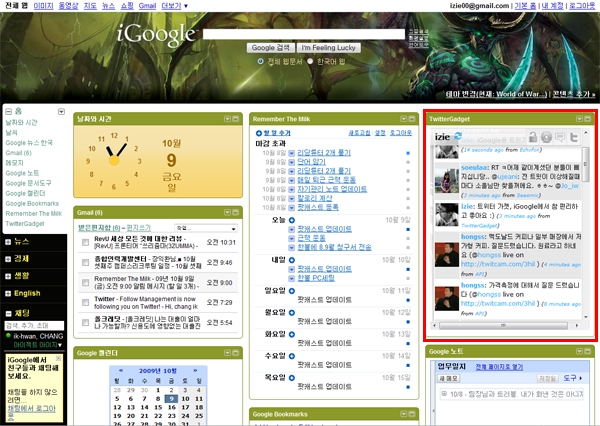Select the 한국어 웹 radio button
Viewport: 600px width, 426px height.
pyautogui.click(x=311, y=61)
